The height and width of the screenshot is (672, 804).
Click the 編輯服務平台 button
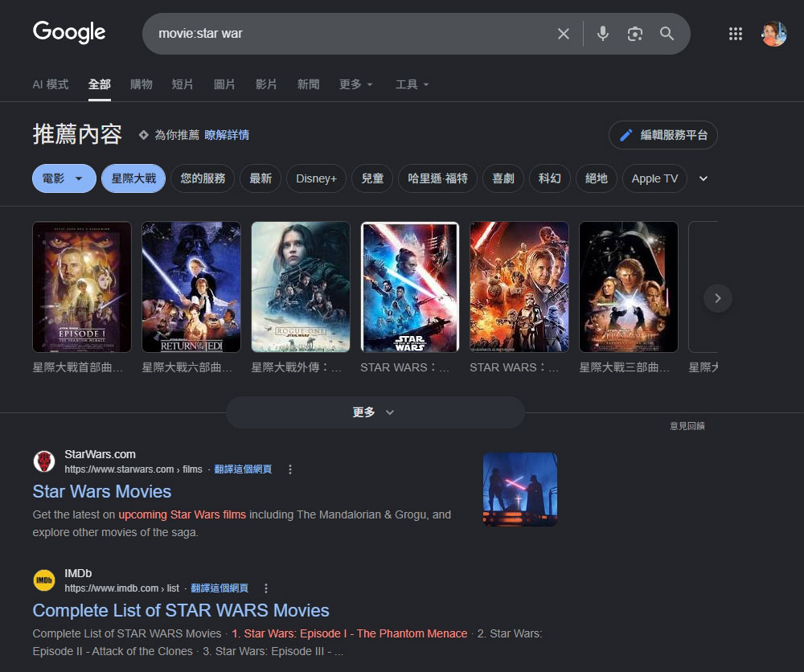click(663, 135)
